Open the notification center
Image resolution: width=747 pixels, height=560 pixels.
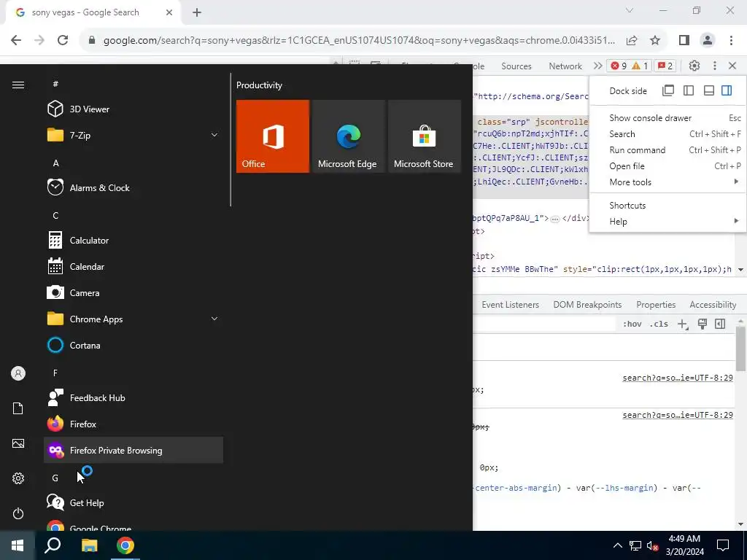click(x=723, y=545)
